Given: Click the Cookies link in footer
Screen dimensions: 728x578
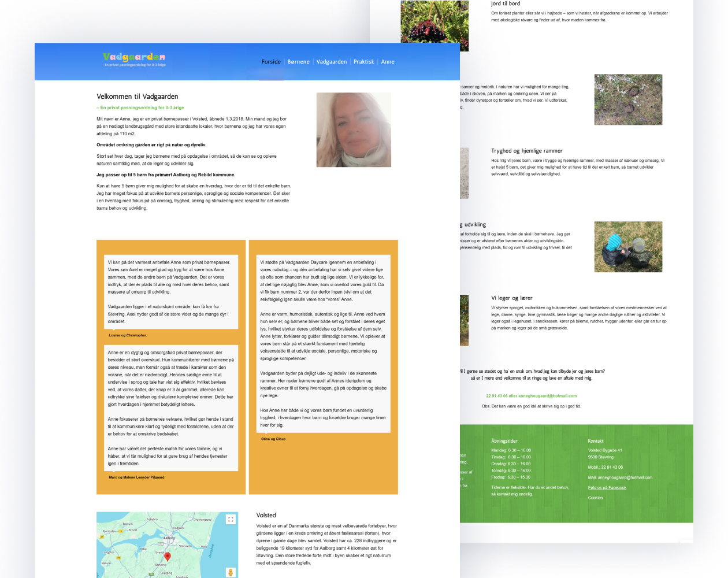Looking at the screenshot, I should click(595, 498).
